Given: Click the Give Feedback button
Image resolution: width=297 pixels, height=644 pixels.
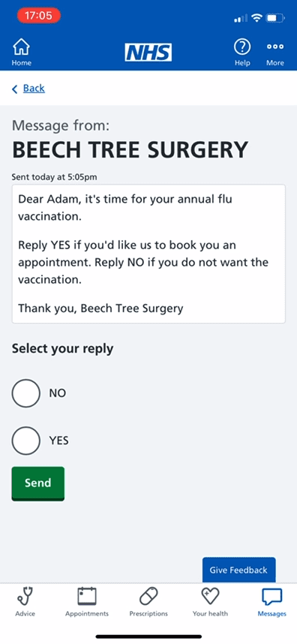Looking at the screenshot, I should pos(238,570).
